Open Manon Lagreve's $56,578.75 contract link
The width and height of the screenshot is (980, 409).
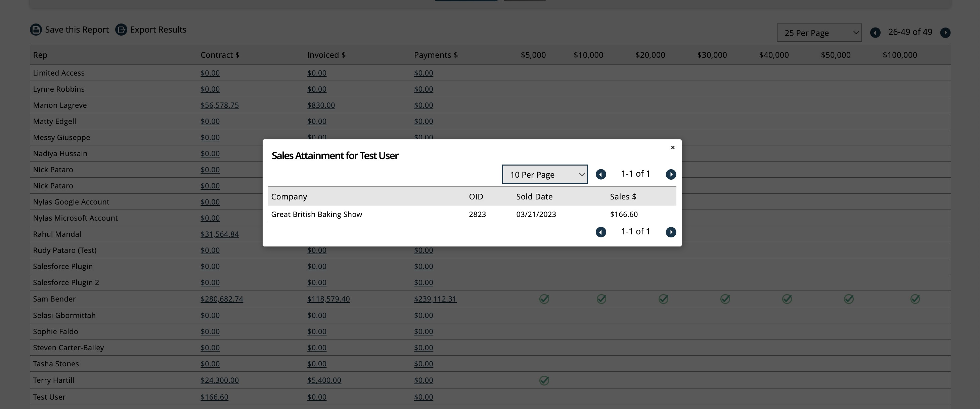coord(220,105)
